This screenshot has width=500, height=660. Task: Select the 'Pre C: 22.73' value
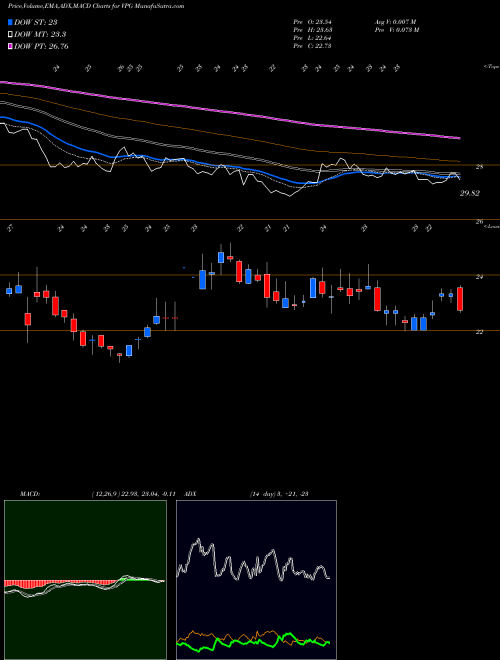tap(313, 46)
